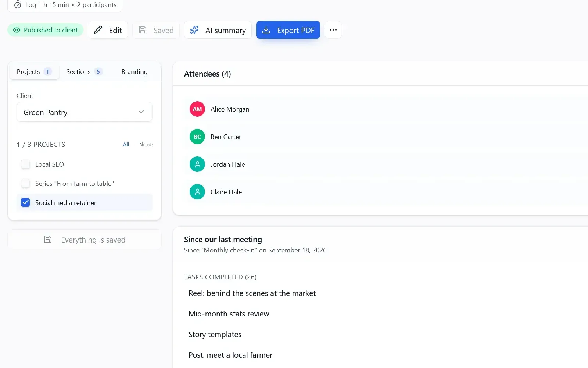Click task "Post: meet a local farmer"
The width and height of the screenshot is (588, 368).
230,355
